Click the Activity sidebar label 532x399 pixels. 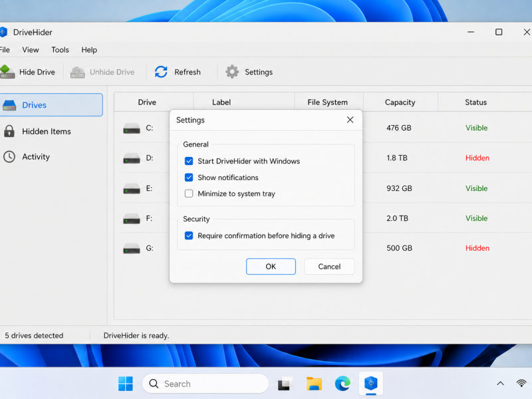coord(36,157)
